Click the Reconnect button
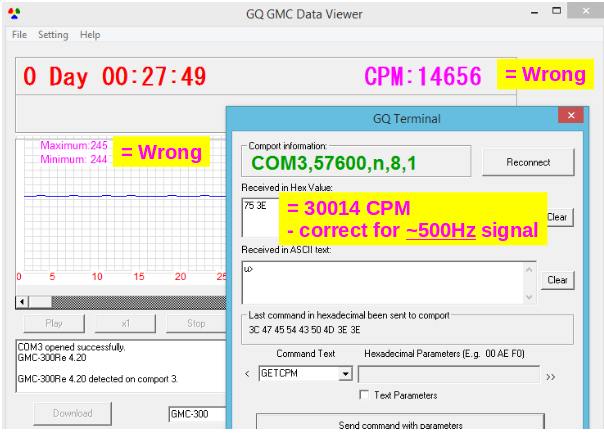The height and width of the screenshot is (435, 604). (528, 163)
